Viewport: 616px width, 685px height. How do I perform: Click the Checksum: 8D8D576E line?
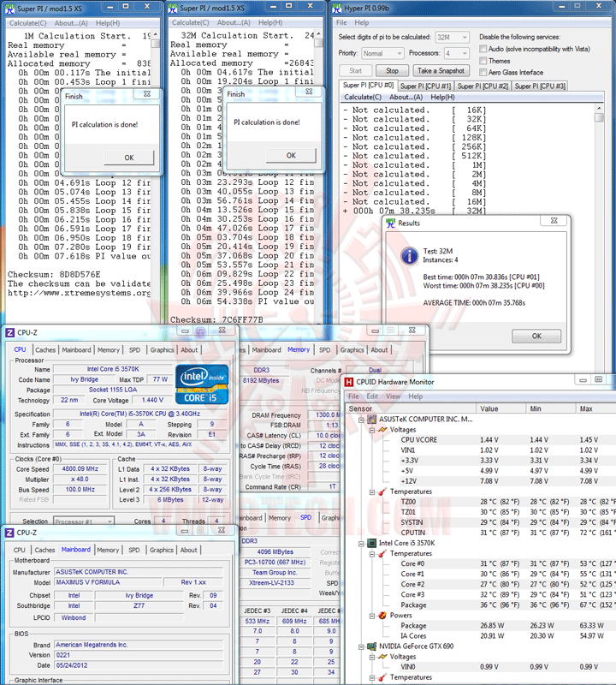54,275
